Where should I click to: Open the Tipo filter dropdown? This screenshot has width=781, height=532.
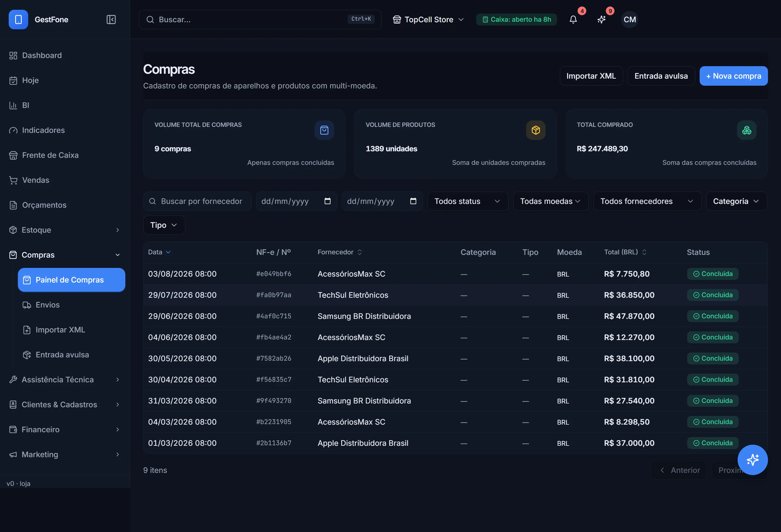[164, 225]
